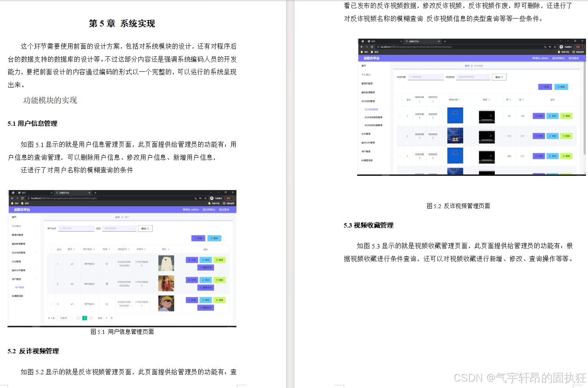Tick checkbox for user row 3 in Figure 5.1
The width and height of the screenshot is (588, 388).
pos(51,304)
